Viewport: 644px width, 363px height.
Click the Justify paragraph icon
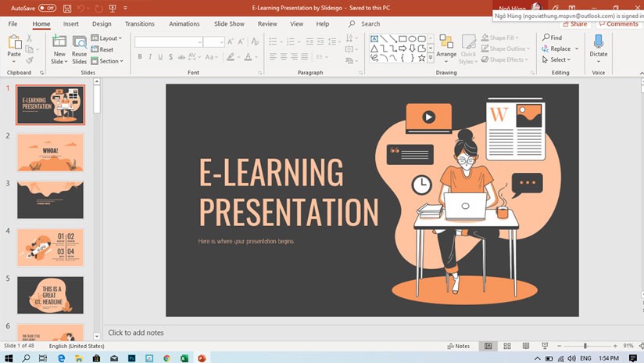[304, 57]
